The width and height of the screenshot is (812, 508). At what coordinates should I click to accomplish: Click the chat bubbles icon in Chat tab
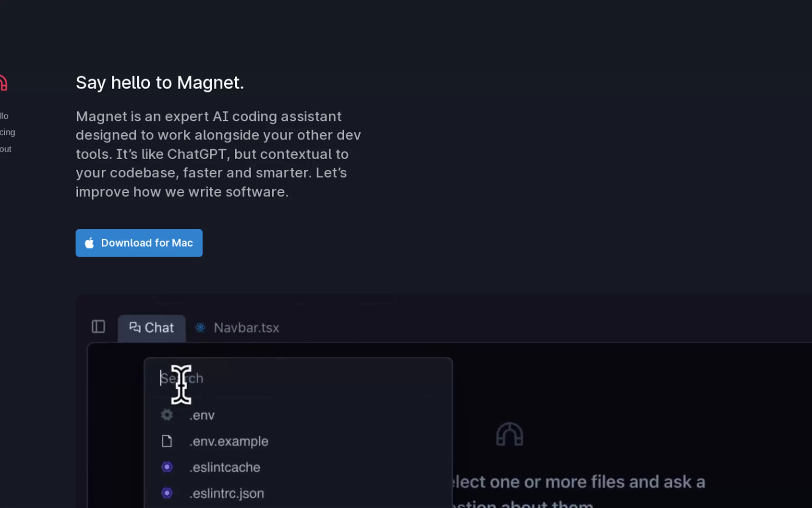pos(135,327)
